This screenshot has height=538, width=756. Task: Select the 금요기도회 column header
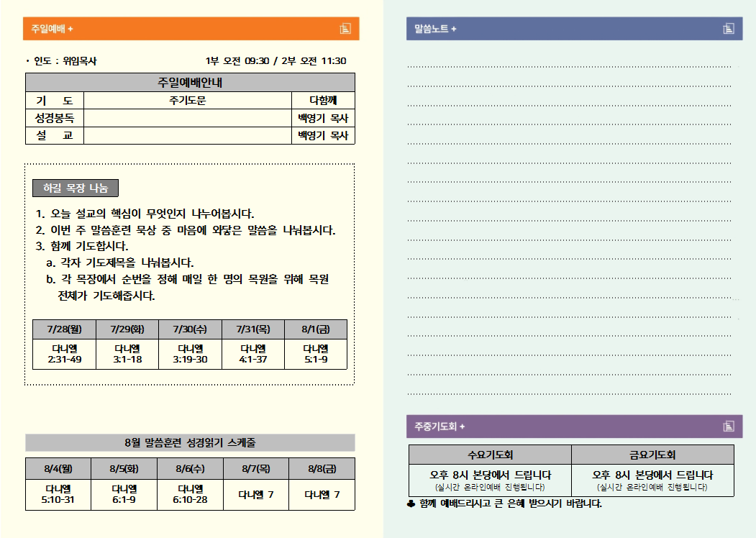point(652,455)
